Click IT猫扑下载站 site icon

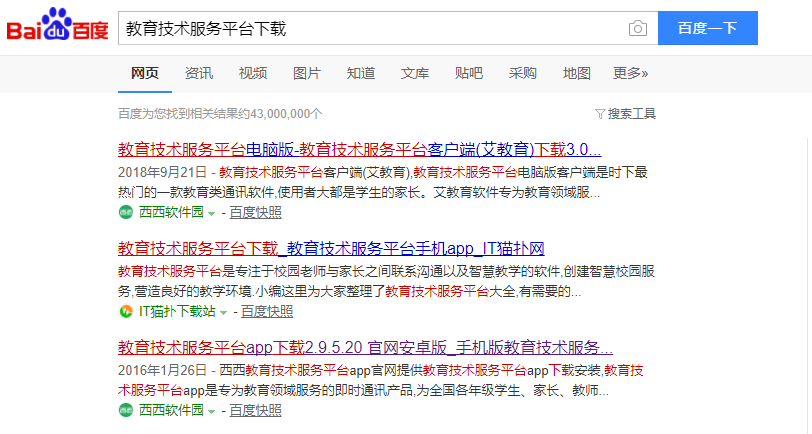[x=126, y=311]
